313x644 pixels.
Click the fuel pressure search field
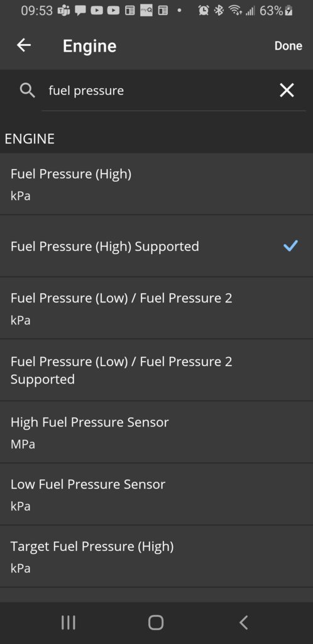coord(160,91)
